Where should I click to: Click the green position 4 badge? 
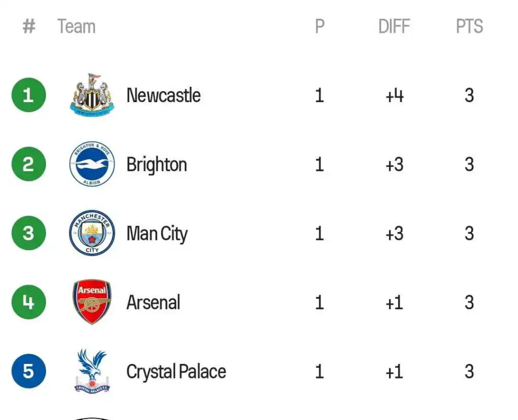(x=28, y=302)
